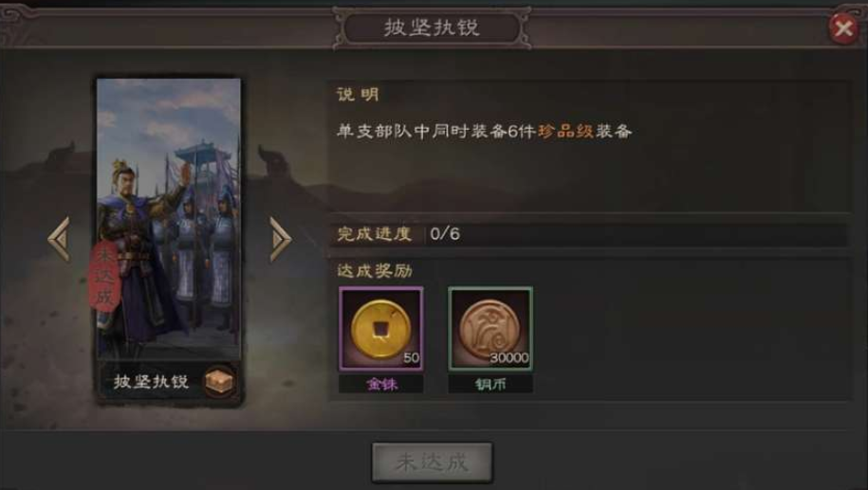The height and width of the screenshot is (490, 868).
Task: Click the 说明 description heading
Action: 359,95
